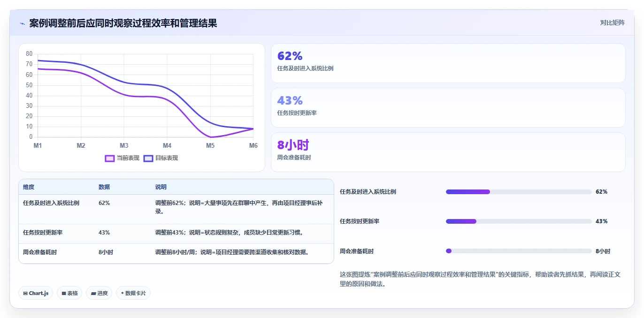The image size is (644, 318).
Task: Click the 80 y-axis label
Action: tap(29, 54)
